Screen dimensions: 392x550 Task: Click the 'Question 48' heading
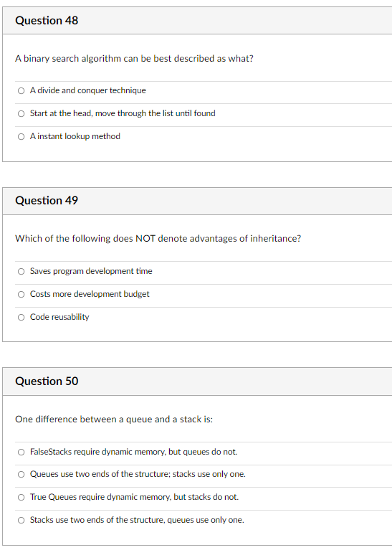click(47, 20)
